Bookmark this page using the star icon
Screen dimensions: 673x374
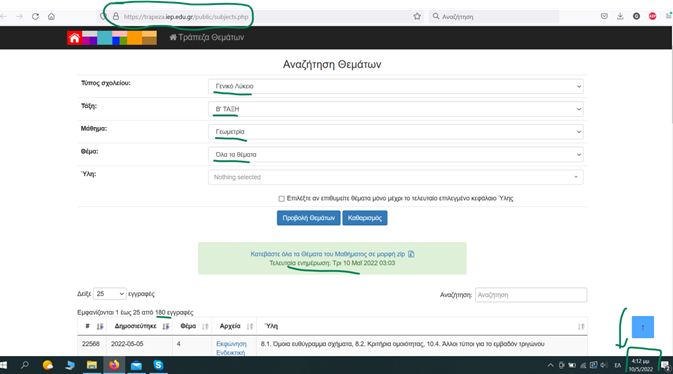(417, 16)
